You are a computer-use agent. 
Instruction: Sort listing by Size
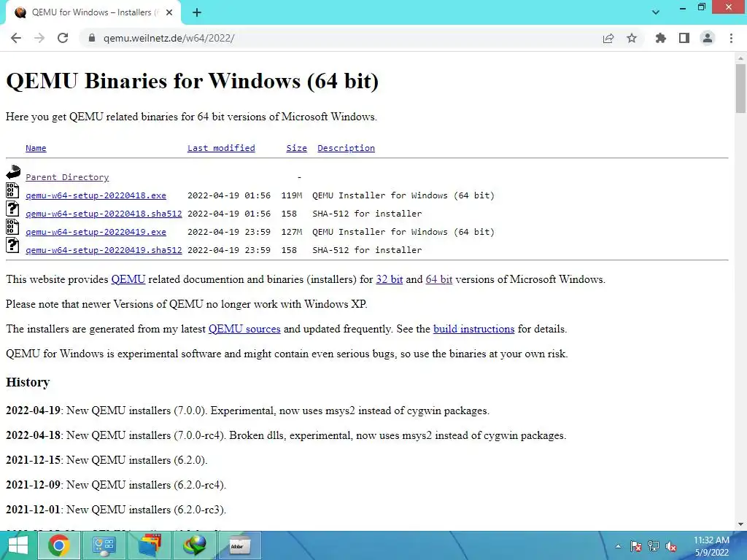click(x=296, y=148)
